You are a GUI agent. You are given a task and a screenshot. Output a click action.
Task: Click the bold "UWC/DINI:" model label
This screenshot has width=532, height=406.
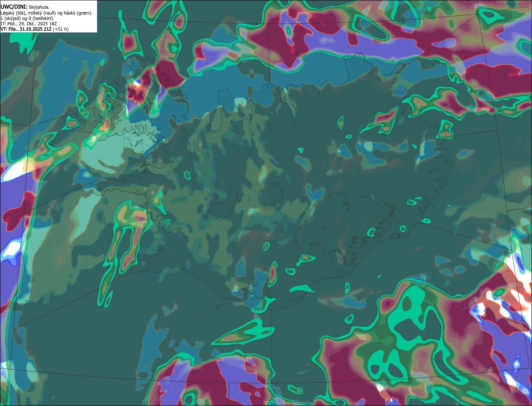tap(14, 7)
